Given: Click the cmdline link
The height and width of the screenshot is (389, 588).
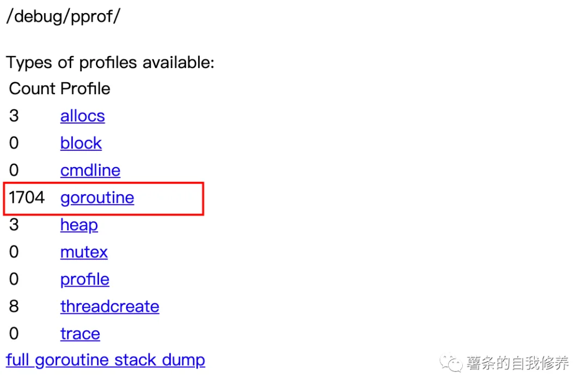Looking at the screenshot, I should coord(90,170).
